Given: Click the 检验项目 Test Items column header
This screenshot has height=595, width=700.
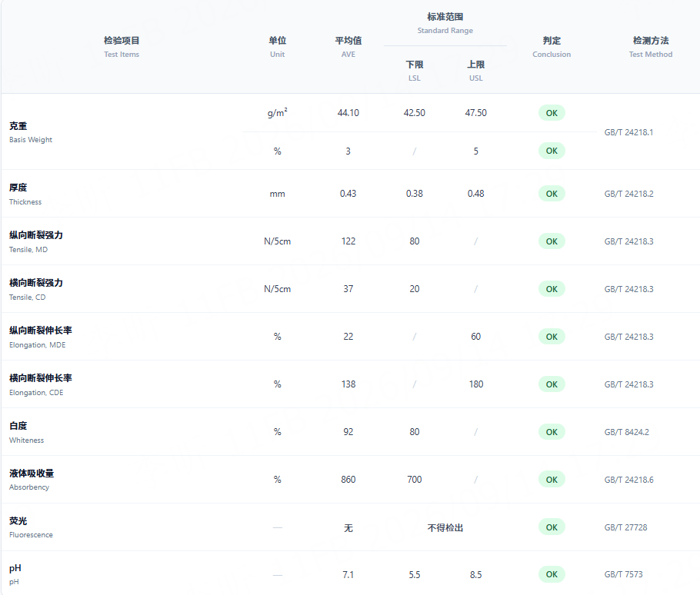Looking at the screenshot, I should 122,47.
